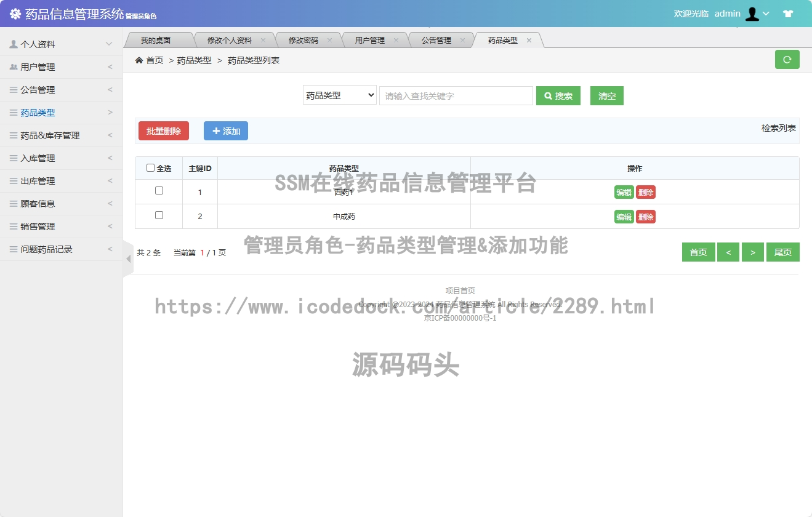812x517 pixels.
Task: Click the sidebar collapse arrow handle
Action: (128, 259)
